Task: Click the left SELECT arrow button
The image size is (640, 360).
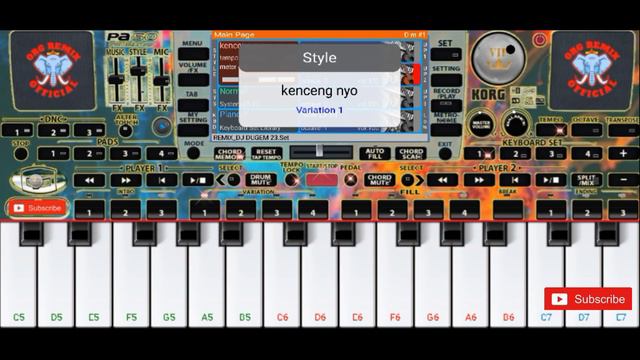Action: (228, 180)
